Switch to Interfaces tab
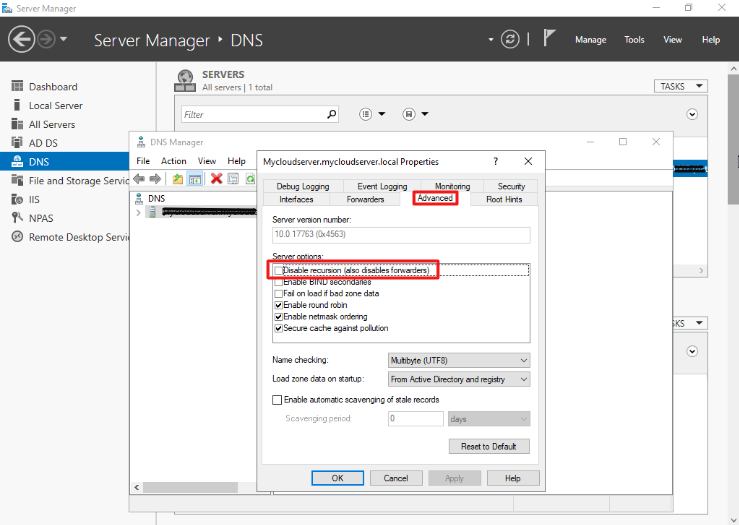This screenshot has height=525, width=739. (x=296, y=199)
